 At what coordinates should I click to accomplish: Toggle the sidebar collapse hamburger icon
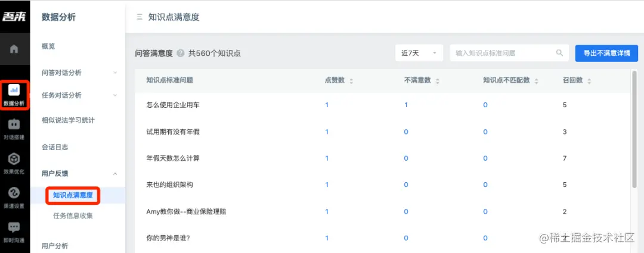(140, 17)
